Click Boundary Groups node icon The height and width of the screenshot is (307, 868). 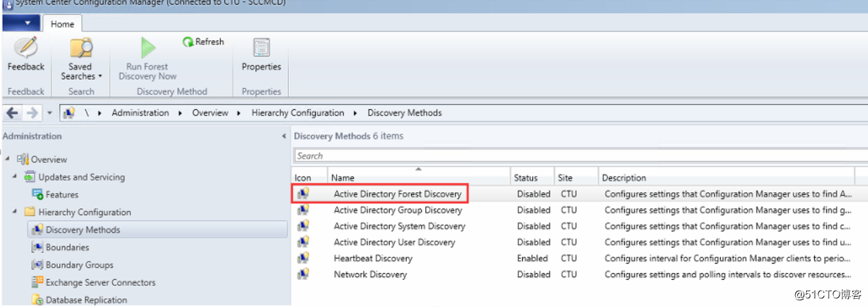click(x=37, y=265)
